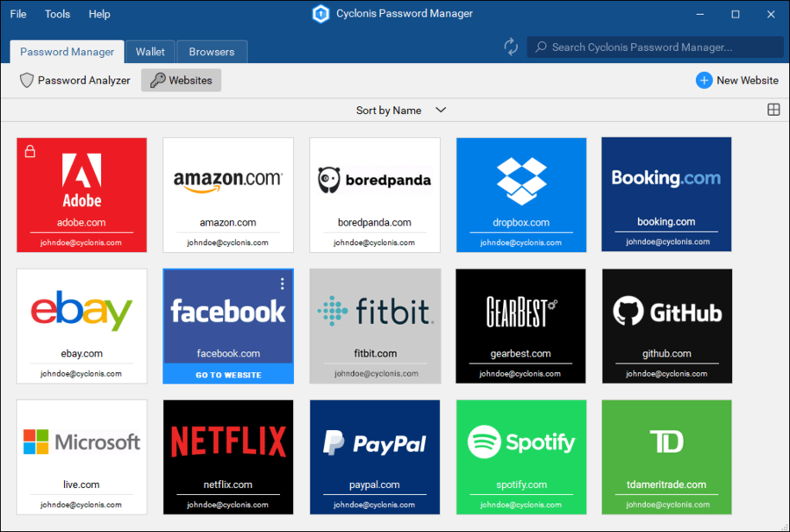
Task: Switch to the Wallet tab
Action: point(150,51)
